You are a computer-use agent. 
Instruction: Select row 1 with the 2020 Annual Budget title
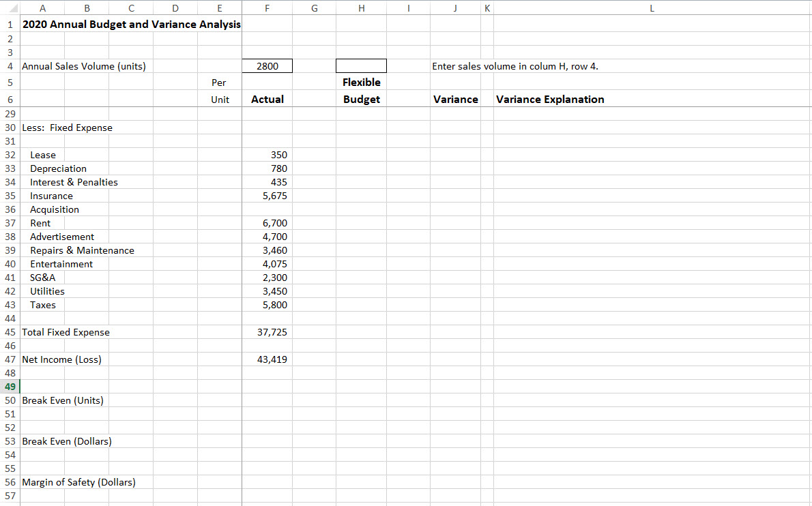pyautogui.click(x=10, y=24)
